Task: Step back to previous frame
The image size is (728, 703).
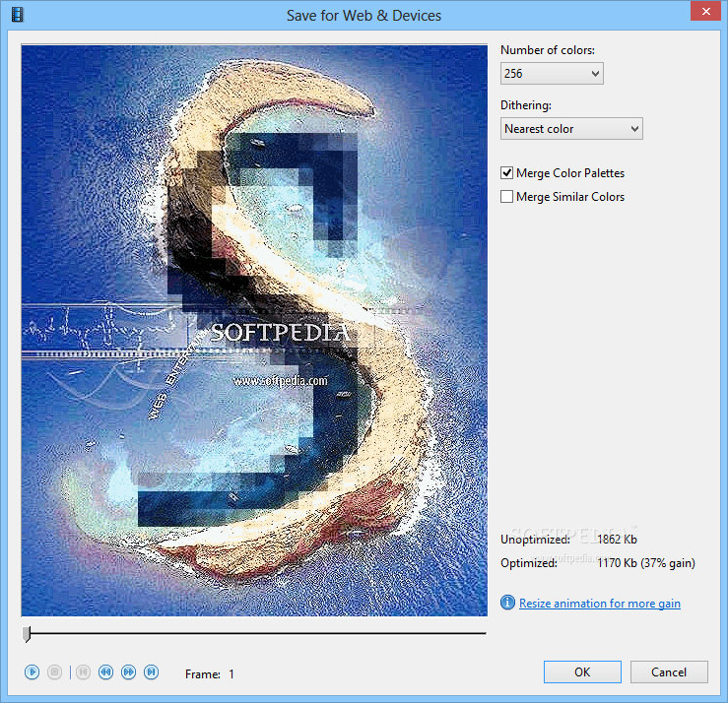Action: pyautogui.click(x=105, y=671)
